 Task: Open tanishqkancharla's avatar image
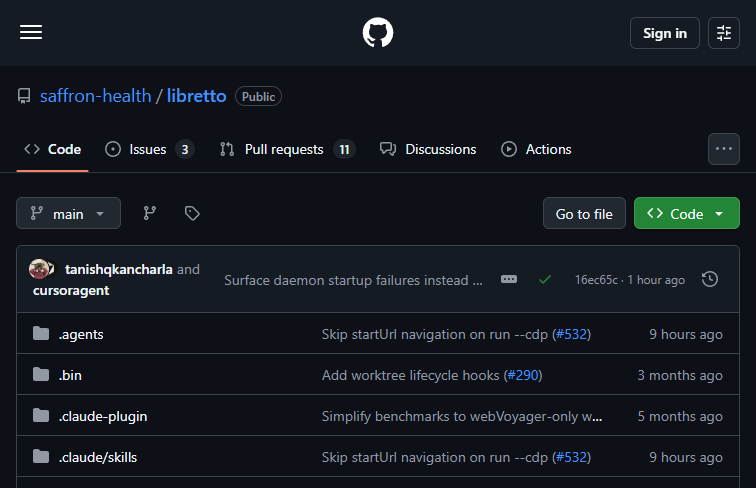[40, 269]
